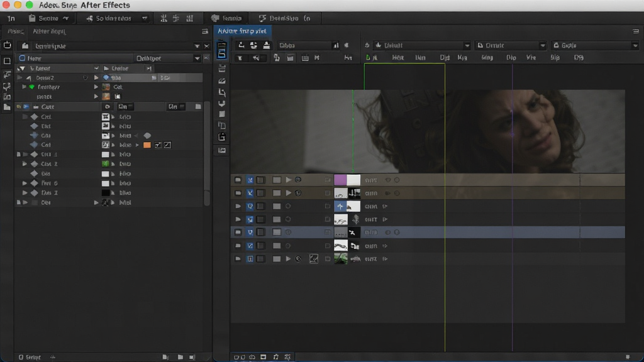
Task: Click the green gem icon in the project tree
Action: click(31, 87)
